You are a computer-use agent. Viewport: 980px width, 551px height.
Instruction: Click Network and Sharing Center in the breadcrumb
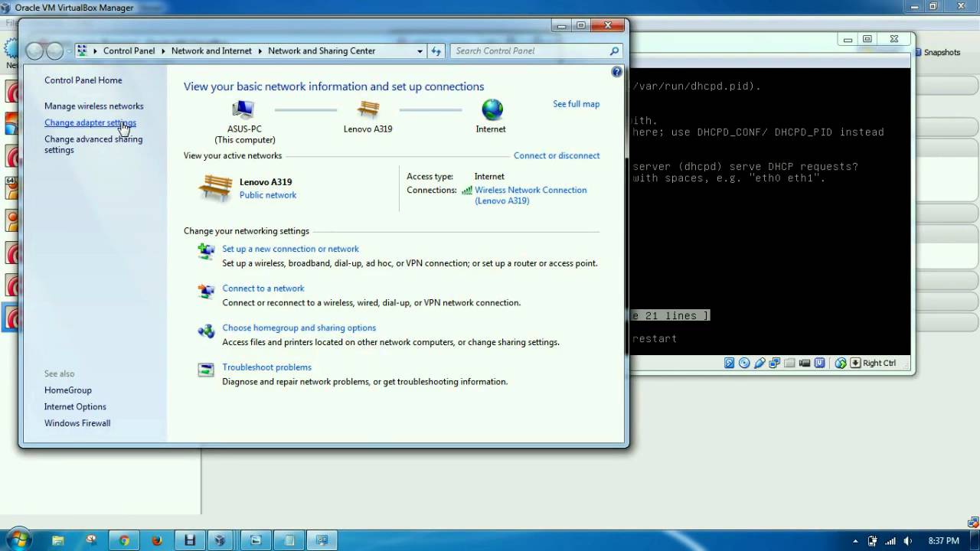pos(322,51)
